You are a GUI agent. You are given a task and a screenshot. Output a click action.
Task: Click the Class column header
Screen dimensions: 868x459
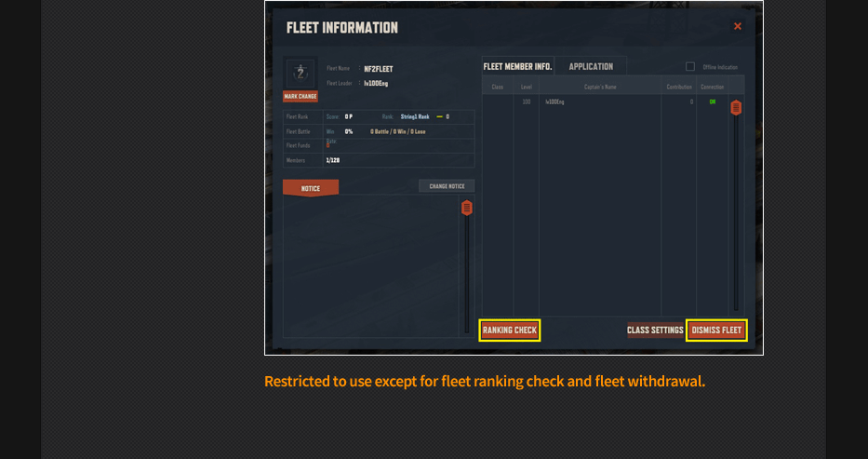pos(498,88)
